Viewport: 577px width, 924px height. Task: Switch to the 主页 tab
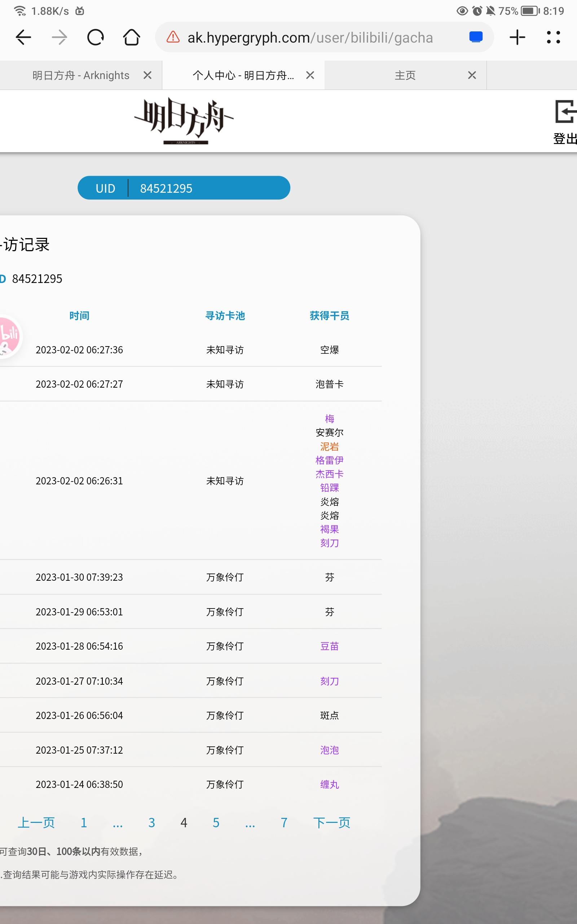click(405, 75)
